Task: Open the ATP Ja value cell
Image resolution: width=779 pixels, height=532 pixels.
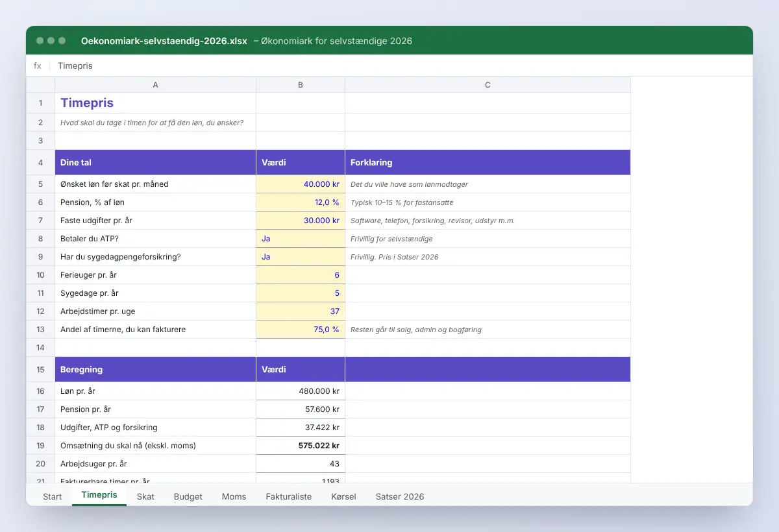Action: click(x=301, y=239)
